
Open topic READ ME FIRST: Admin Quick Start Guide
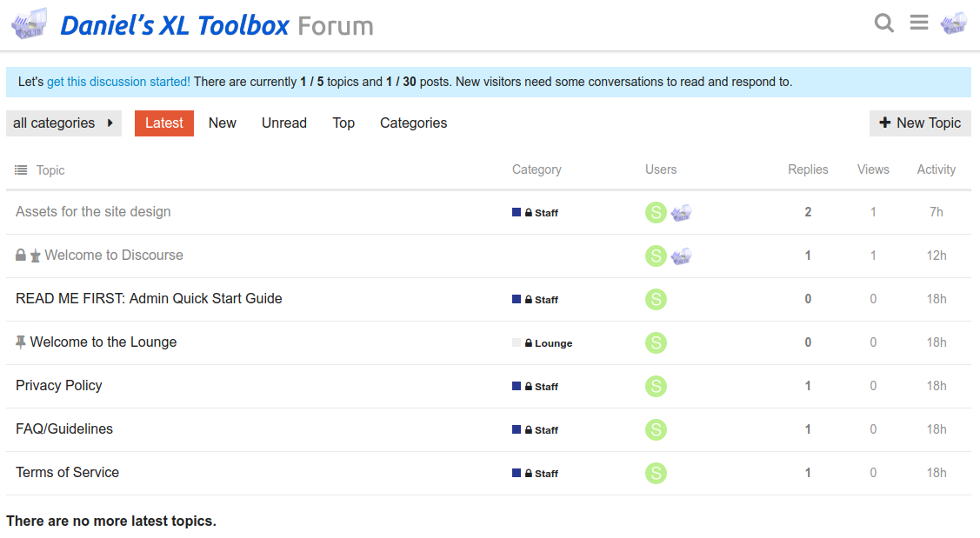[149, 299]
